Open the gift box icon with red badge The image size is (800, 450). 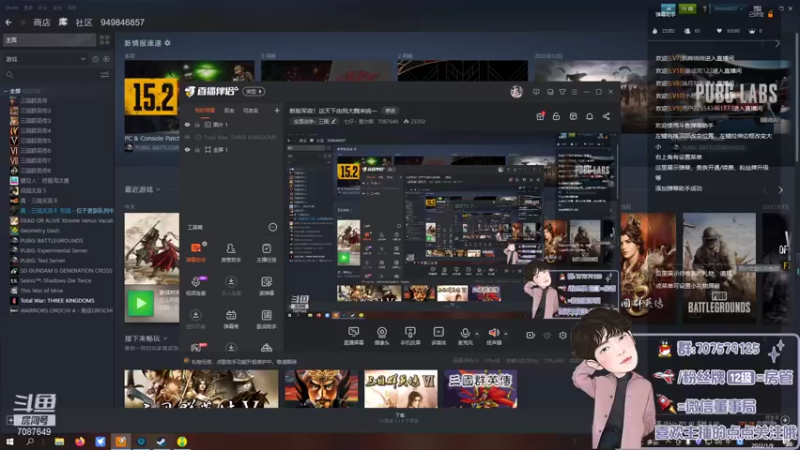(x=540, y=116)
